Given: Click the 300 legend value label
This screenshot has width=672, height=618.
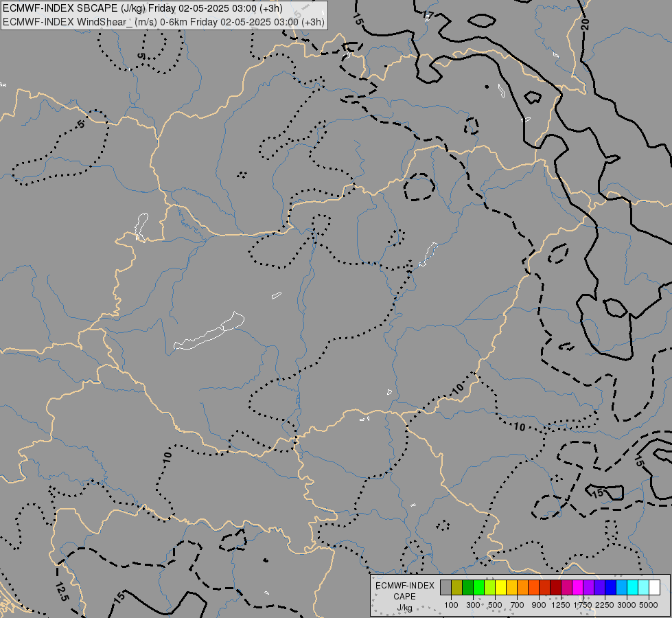Looking at the screenshot, I should pos(473,605).
